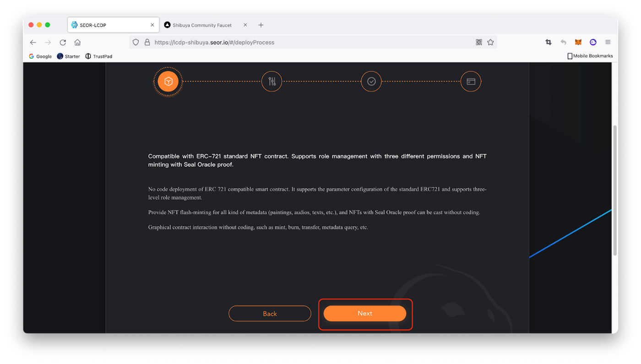This screenshot has height=364, width=641.
Task: Focus the URL address field
Action: click(x=302, y=42)
